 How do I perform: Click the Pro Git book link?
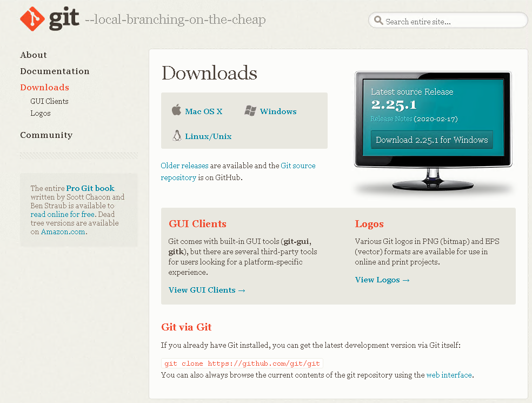point(90,188)
